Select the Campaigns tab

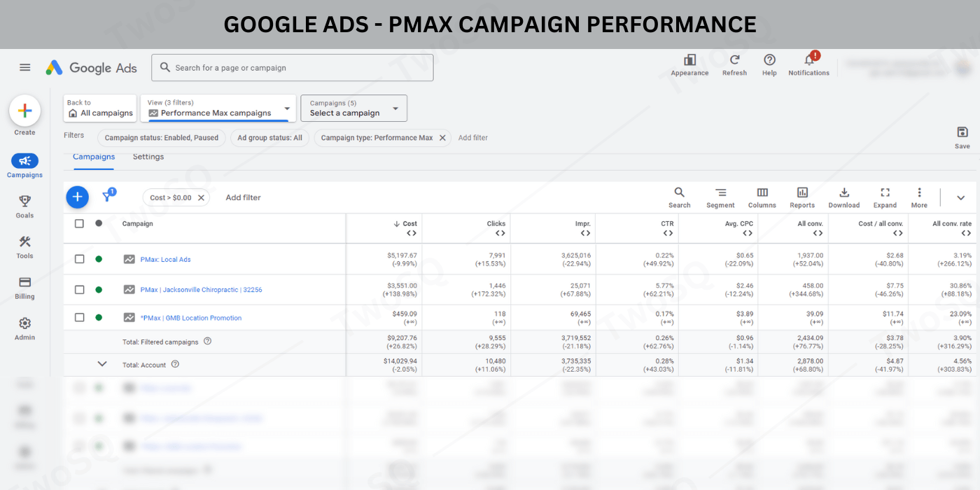coord(94,157)
